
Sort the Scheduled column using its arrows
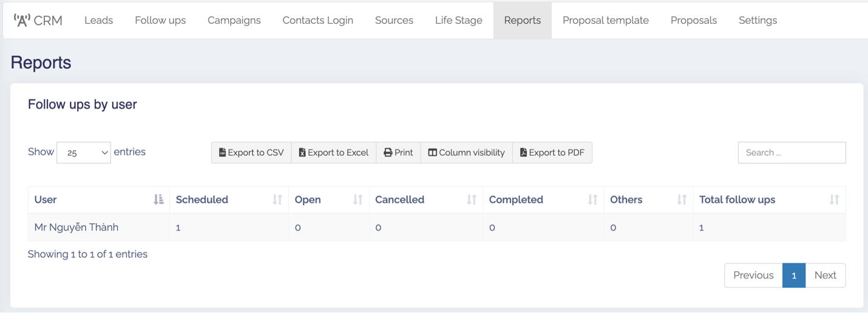click(277, 200)
